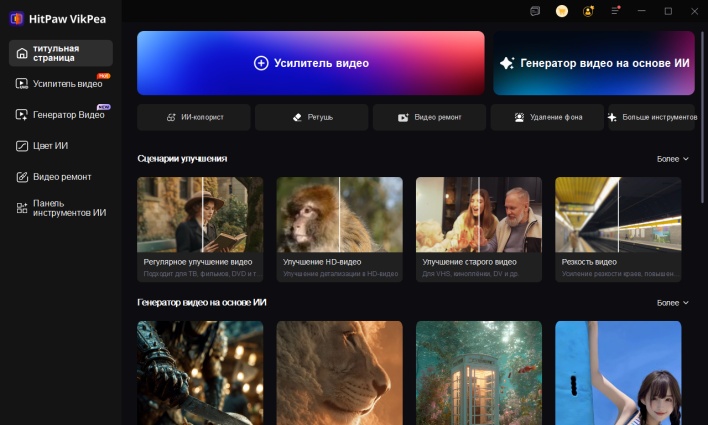The width and height of the screenshot is (708, 425).
Task: Open Панель инструментов ИИ in sidebar
Action: pos(60,207)
